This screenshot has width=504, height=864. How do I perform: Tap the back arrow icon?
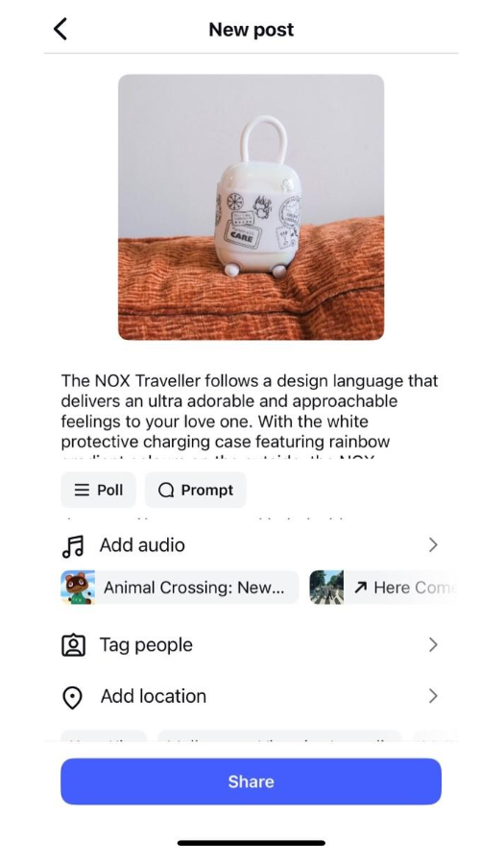[60, 29]
